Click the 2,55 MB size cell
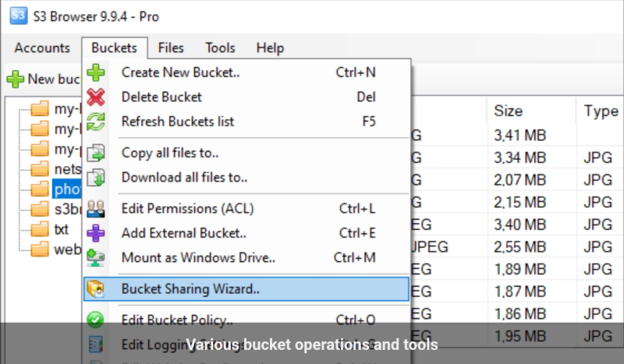Viewport: 624px width, 364px height. pos(519,247)
